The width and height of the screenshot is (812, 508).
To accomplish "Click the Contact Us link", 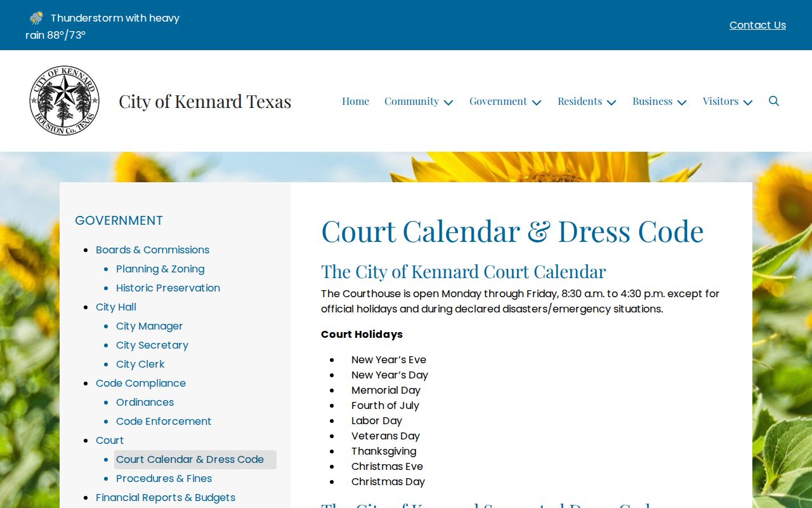I will click(757, 25).
